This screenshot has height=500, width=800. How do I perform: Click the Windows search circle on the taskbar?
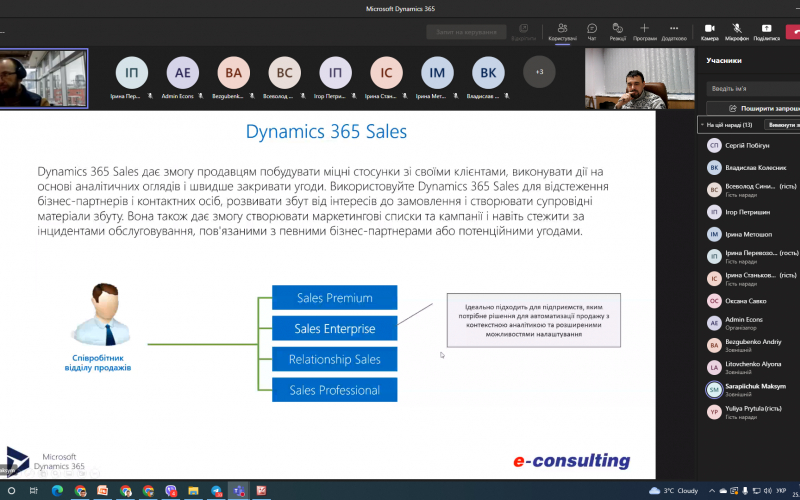tap(11, 491)
